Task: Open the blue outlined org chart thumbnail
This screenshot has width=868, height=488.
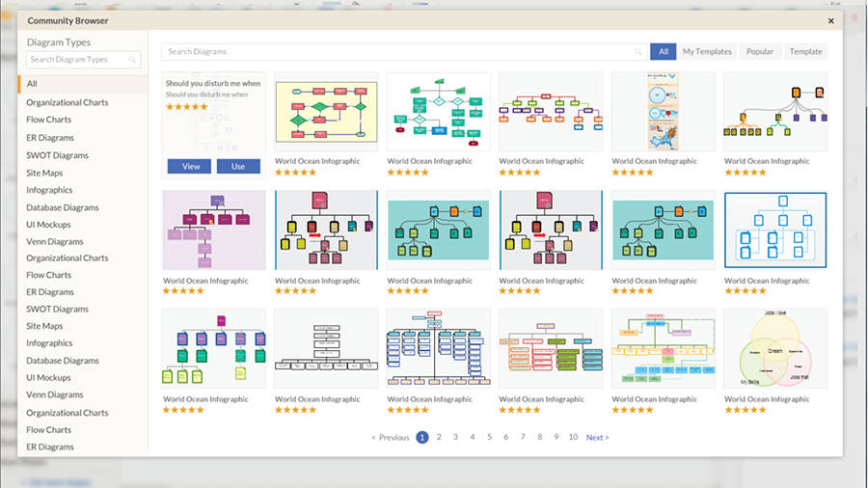Action: point(775,230)
